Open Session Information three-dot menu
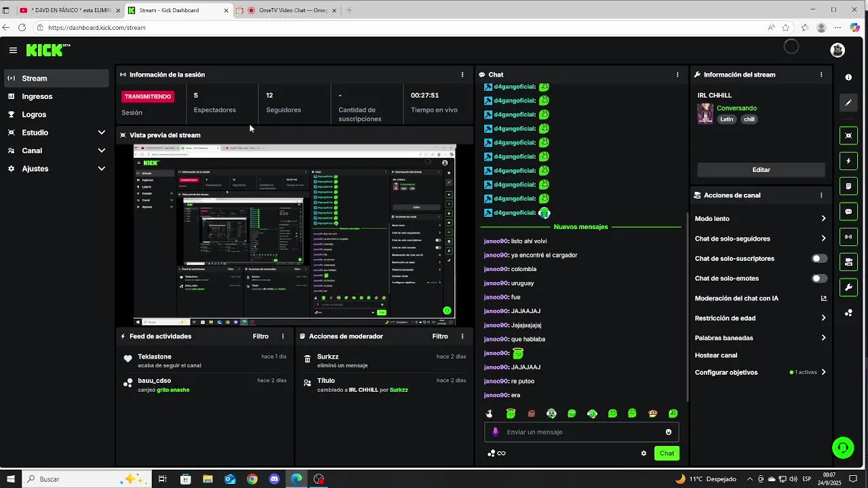The height and width of the screenshot is (488, 868). pyautogui.click(x=462, y=75)
